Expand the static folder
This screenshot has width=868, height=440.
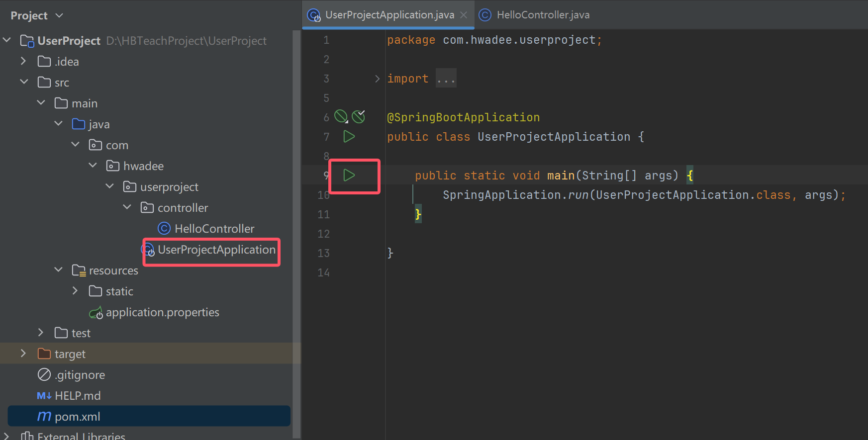click(x=75, y=290)
